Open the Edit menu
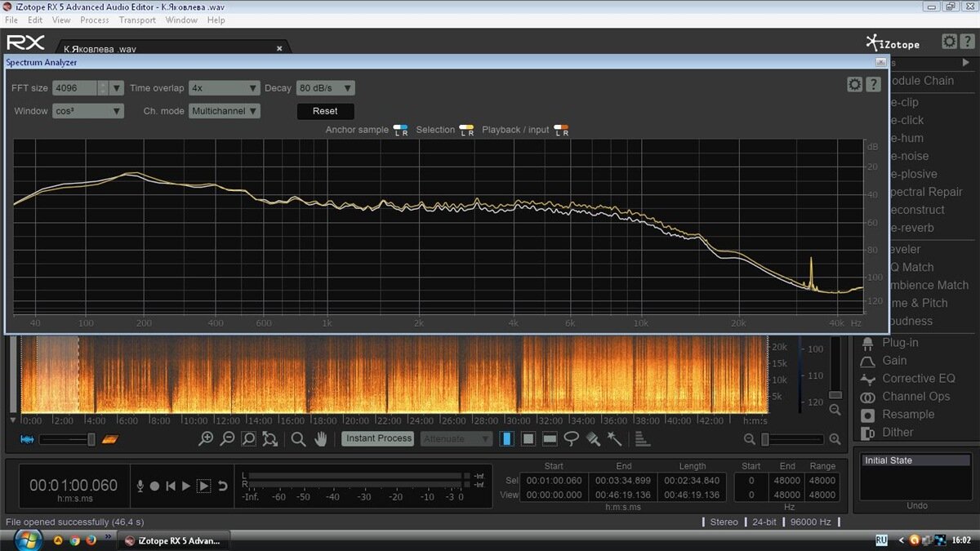Screen dimensions: 980x551 pos(35,20)
